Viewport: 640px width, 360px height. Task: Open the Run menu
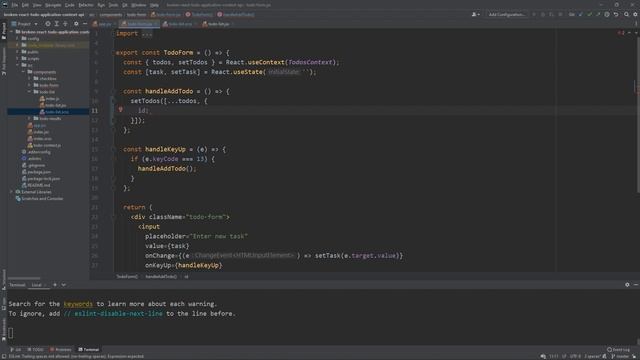click(101, 5)
